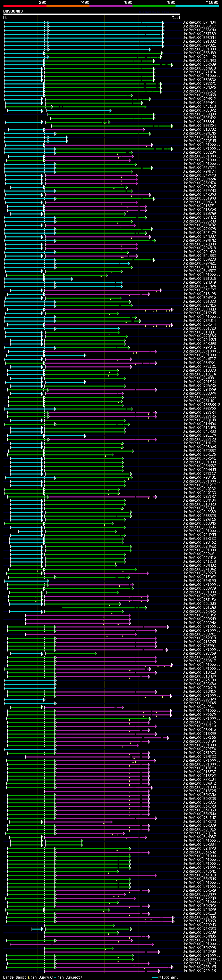Select the query ID BB930483

click(13, 11)
